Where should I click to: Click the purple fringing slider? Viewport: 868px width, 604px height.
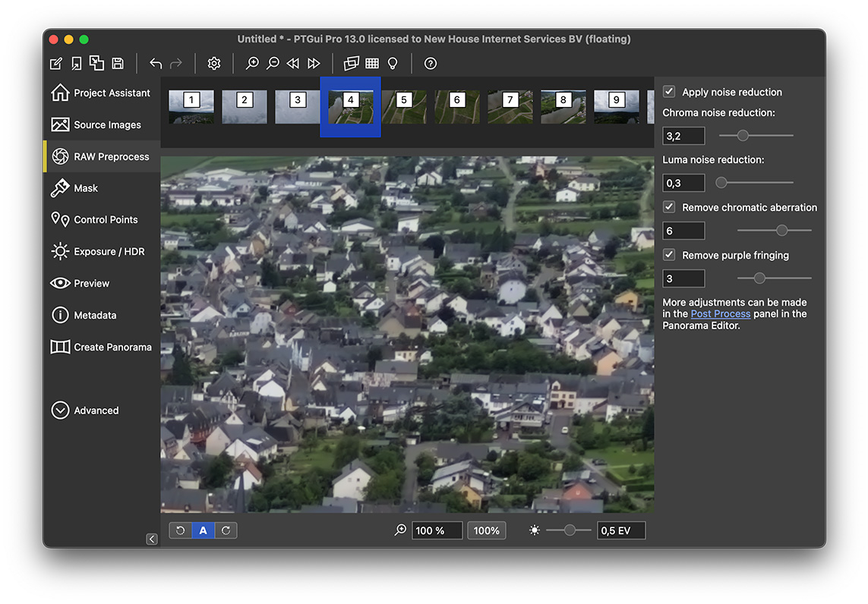775,278
